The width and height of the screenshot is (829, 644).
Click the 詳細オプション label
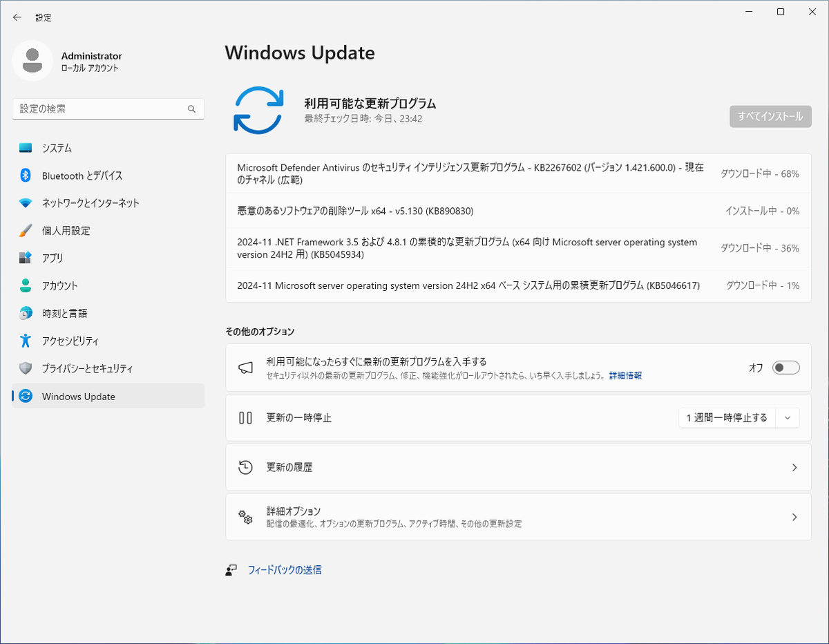pyautogui.click(x=294, y=511)
